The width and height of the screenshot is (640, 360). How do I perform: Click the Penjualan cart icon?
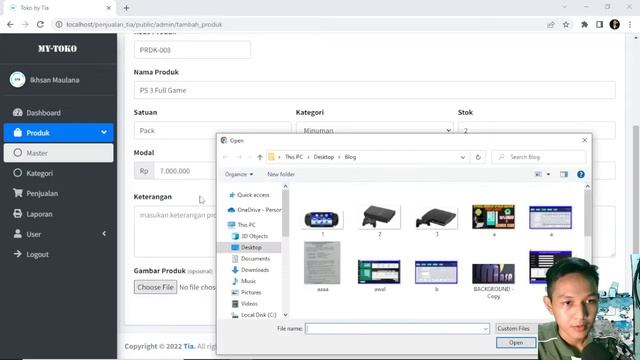click(x=18, y=193)
